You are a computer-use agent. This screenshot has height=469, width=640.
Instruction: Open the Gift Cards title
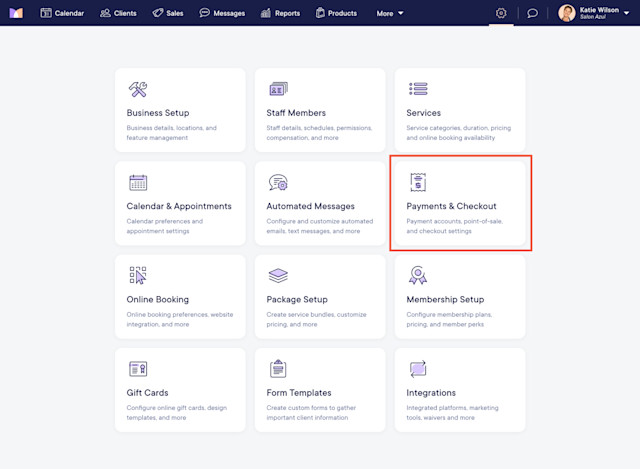point(147,393)
